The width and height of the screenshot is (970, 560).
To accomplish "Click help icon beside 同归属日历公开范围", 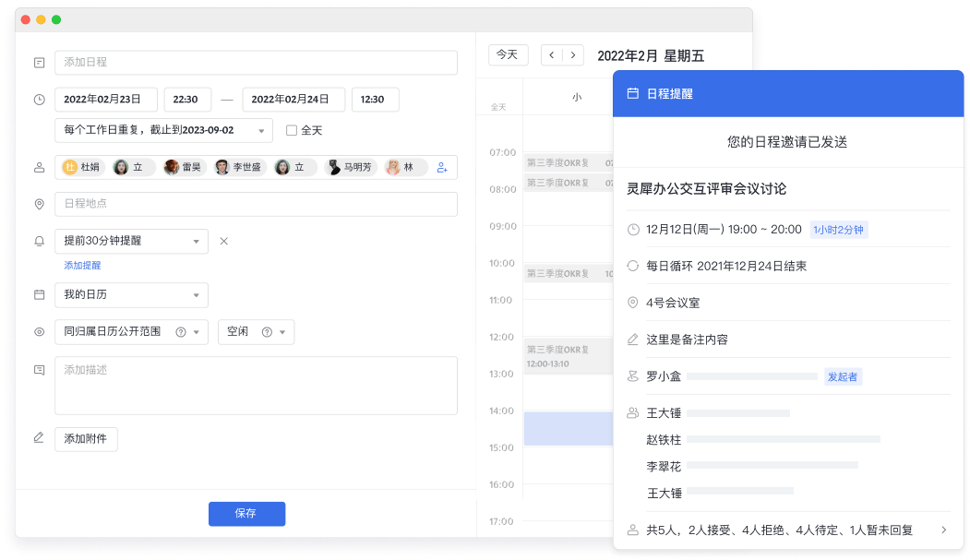I will pyautogui.click(x=181, y=332).
